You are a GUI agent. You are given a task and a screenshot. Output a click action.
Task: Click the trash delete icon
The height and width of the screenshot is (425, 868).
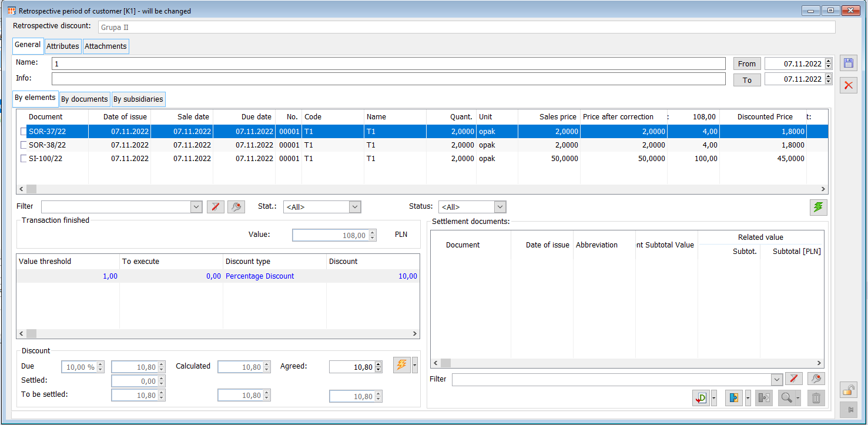click(816, 398)
